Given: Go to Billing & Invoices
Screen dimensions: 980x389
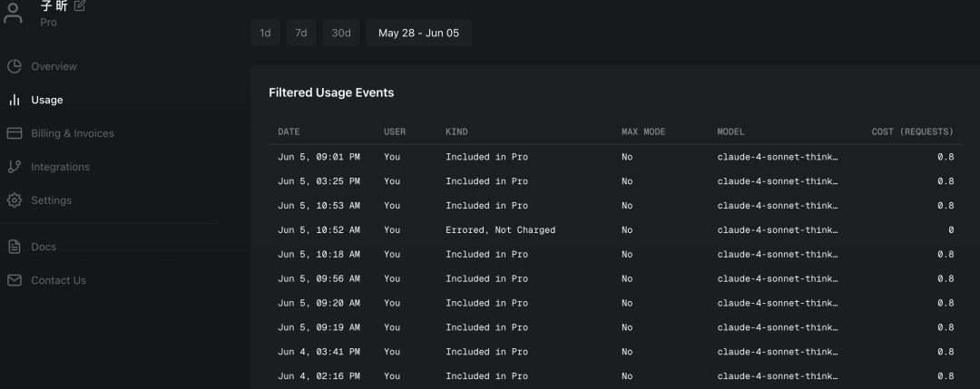Looking at the screenshot, I should pyautogui.click(x=73, y=133).
